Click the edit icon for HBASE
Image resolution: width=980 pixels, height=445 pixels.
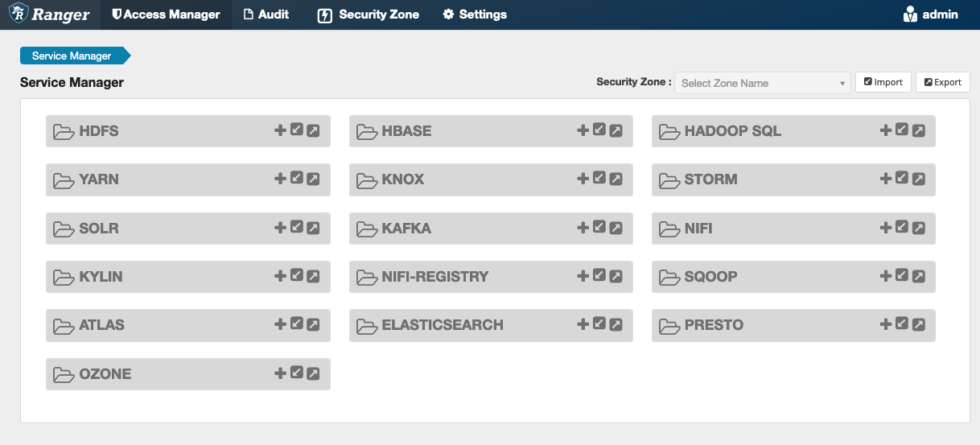click(x=599, y=130)
